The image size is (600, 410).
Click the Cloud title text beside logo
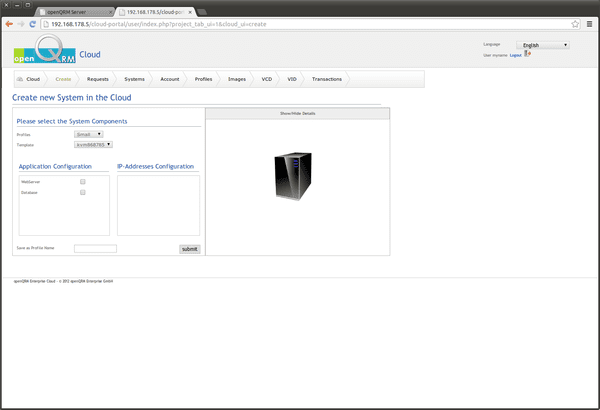coord(90,55)
